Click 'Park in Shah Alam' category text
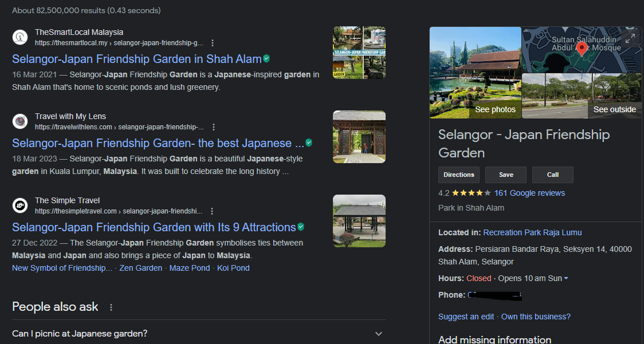 pyautogui.click(x=471, y=208)
